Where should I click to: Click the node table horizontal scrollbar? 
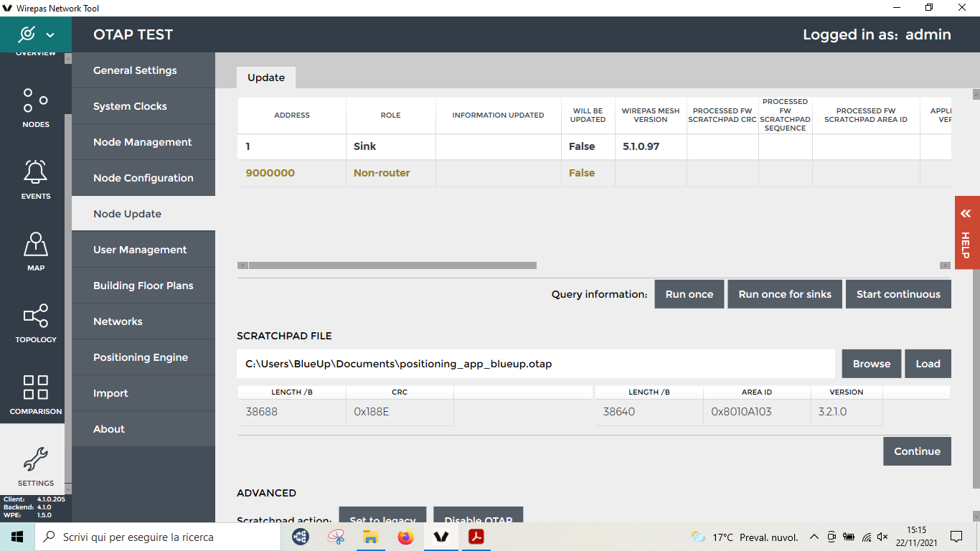(x=392, y=265)
